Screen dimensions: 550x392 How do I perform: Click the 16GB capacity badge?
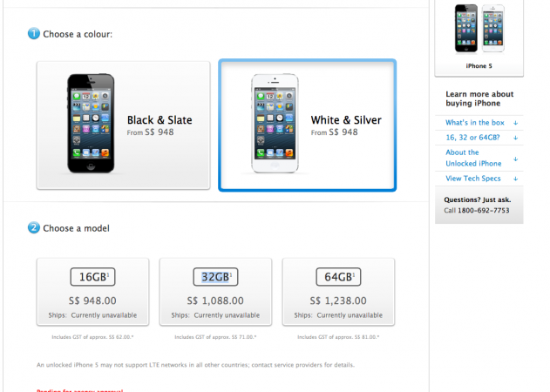pos(92,277)
